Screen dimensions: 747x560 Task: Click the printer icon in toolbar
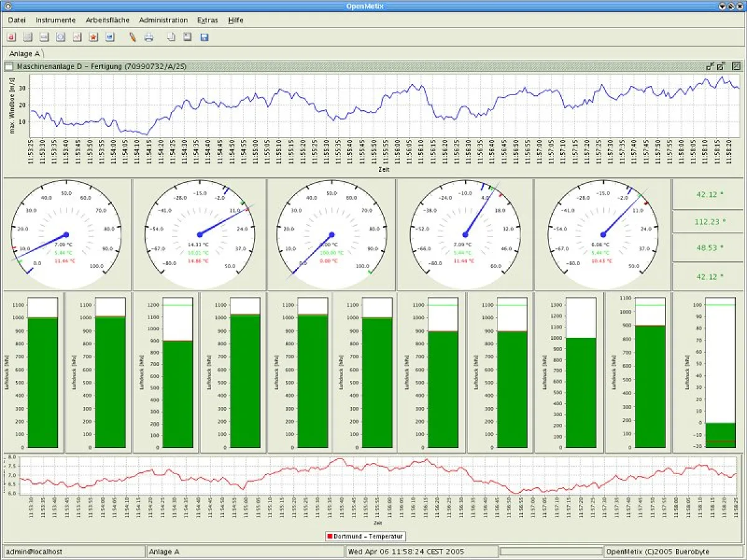149,37
